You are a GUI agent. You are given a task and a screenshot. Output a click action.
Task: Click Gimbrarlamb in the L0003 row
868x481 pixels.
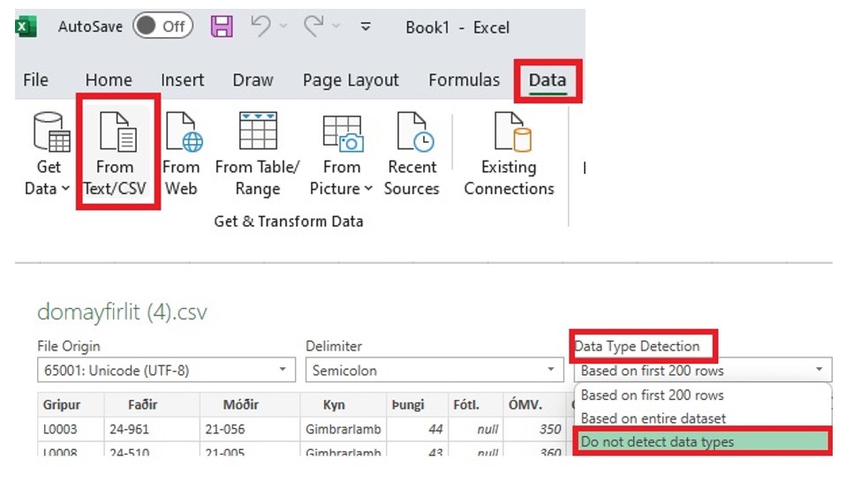[343, 429]
